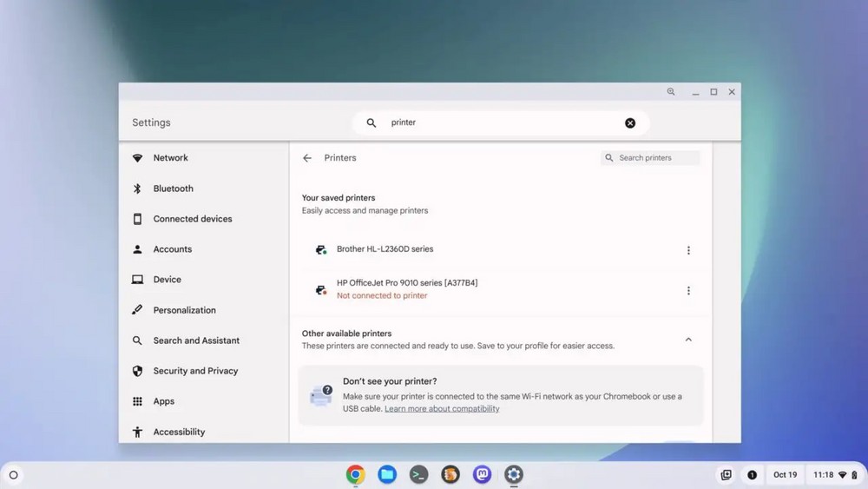Collapse the Other available printers section
This screenshot has width=868, height=489.
tap(688, 340)
